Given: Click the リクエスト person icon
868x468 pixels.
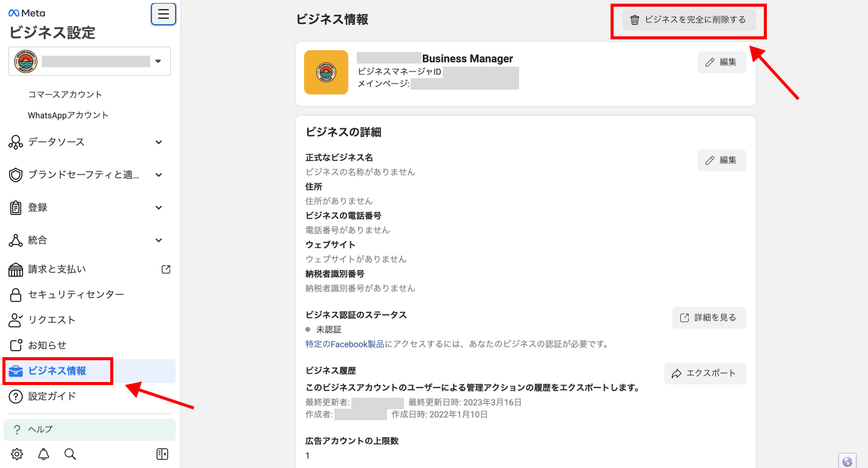Looking at the screenshot, I should click(16, 320).
